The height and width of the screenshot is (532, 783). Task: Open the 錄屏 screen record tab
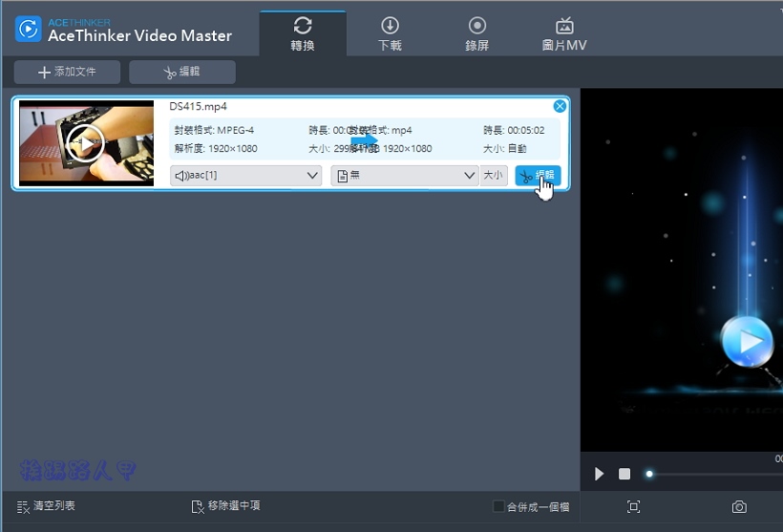point(476,33)
